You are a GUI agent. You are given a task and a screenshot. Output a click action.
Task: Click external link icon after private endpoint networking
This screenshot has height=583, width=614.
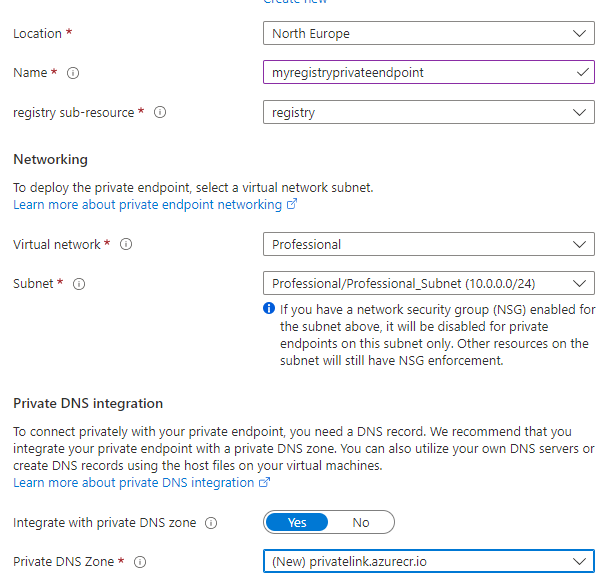(x=292, y=204)
